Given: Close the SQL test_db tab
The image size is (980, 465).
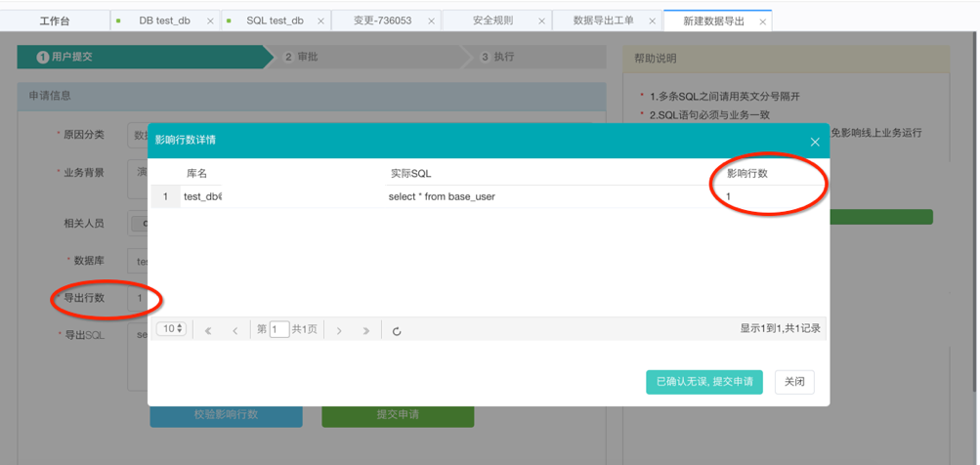Looking at the screenshot, I should 320,21.
